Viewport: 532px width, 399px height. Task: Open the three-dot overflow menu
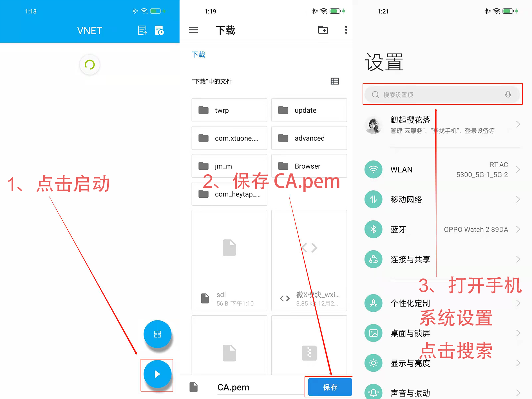346,30
